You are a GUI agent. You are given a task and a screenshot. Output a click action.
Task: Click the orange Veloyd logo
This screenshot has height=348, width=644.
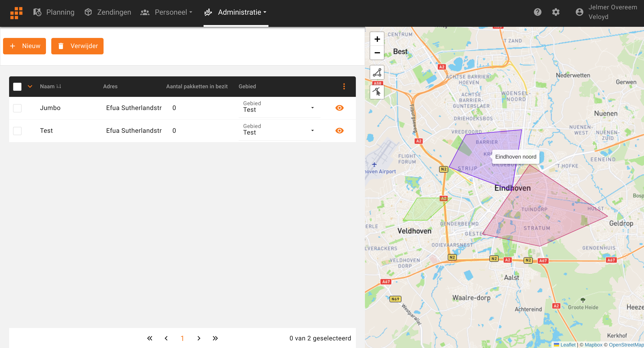(x=16, y=13)
